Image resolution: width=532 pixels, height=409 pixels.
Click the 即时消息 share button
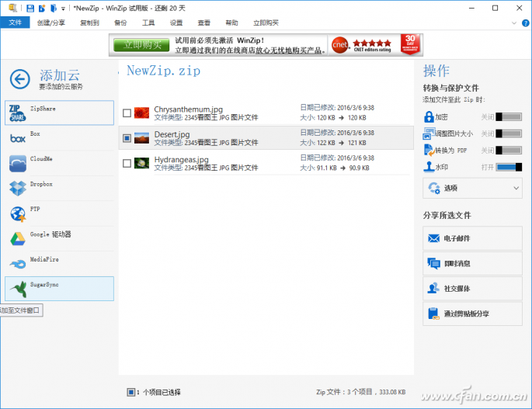472,264
